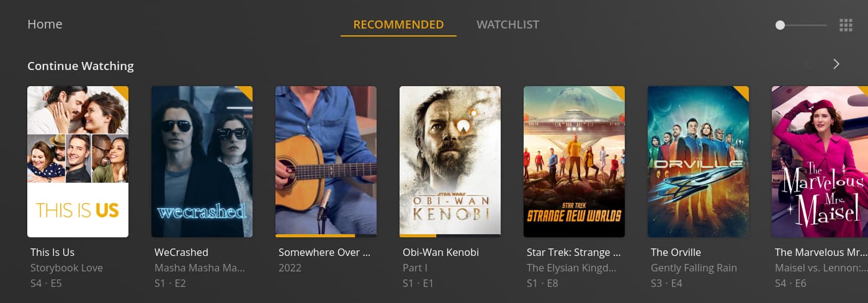This screenshot has height=303, width=868.
Task: Click the WeCrashed title text
Action: click(x=181, y=252)
